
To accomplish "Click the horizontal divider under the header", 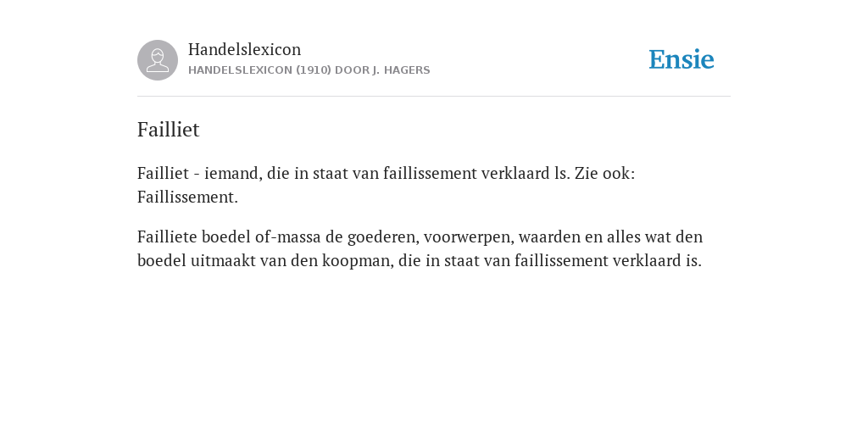I will [434, 97].
